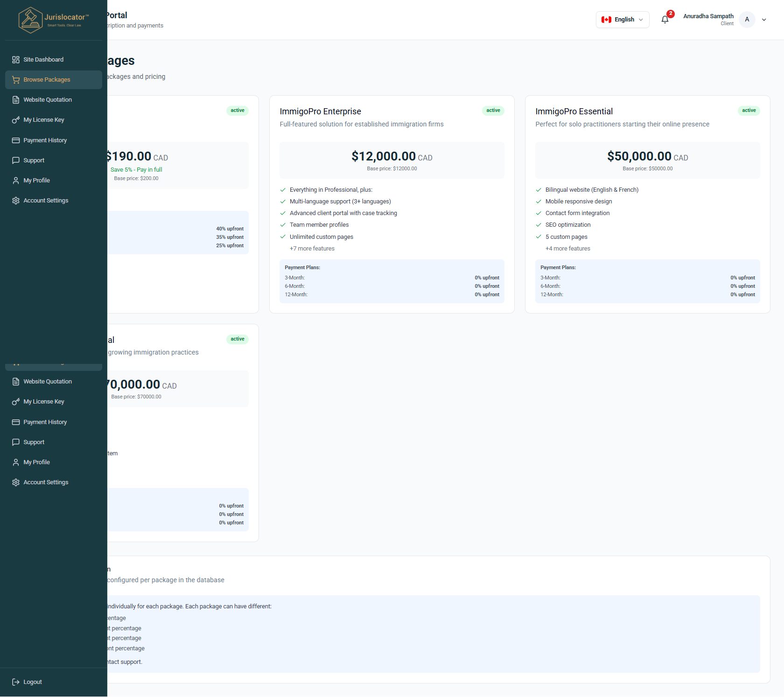The height and width of the screenshot is (697, 784).
Task: Select the Browse Packages menu label
Action: 47,80
